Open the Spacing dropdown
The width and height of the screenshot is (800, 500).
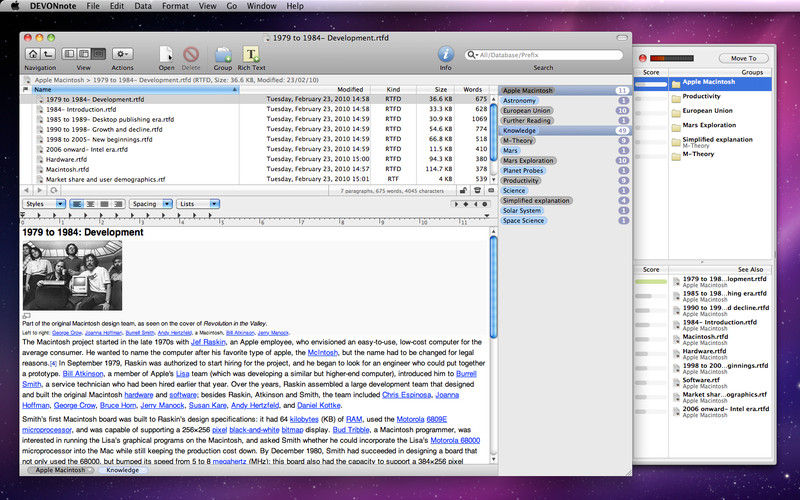(x=151, y=204)
